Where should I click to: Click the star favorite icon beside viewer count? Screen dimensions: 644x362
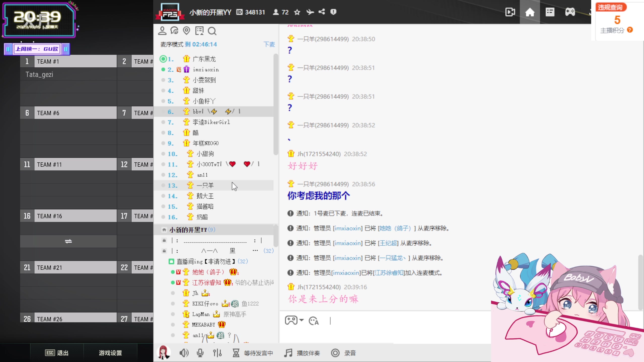pyautogui.click(x=297, y=12)
